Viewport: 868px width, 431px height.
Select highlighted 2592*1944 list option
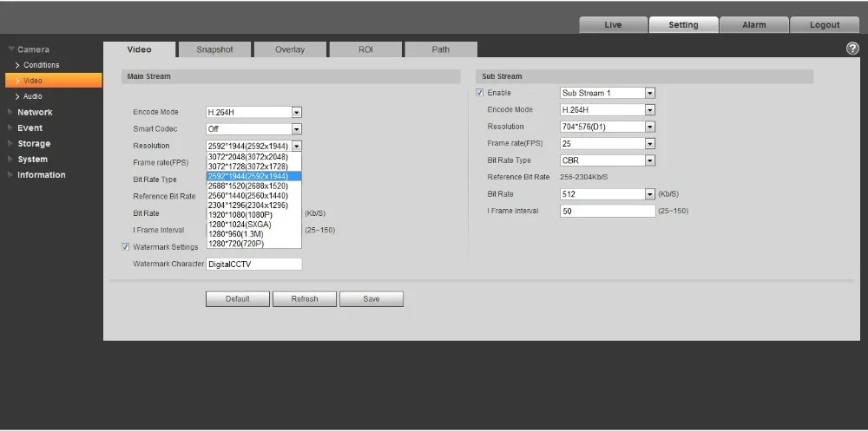tap(254, 176)
